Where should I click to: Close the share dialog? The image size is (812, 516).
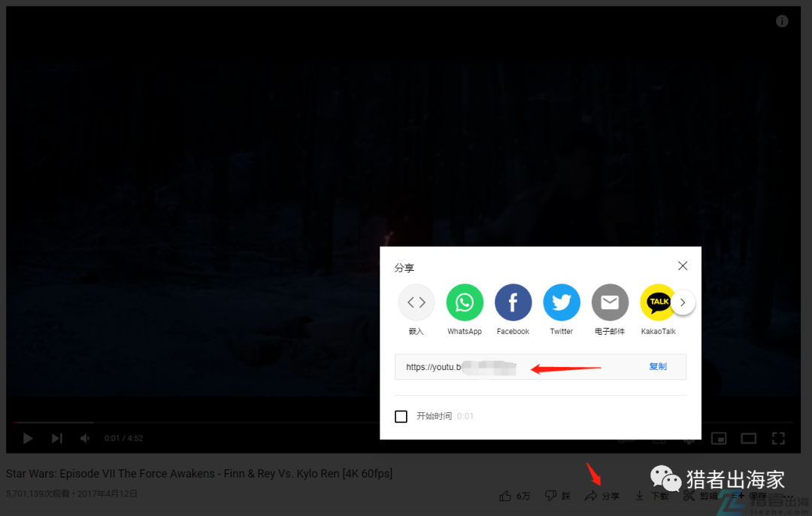tap(683, 266)
